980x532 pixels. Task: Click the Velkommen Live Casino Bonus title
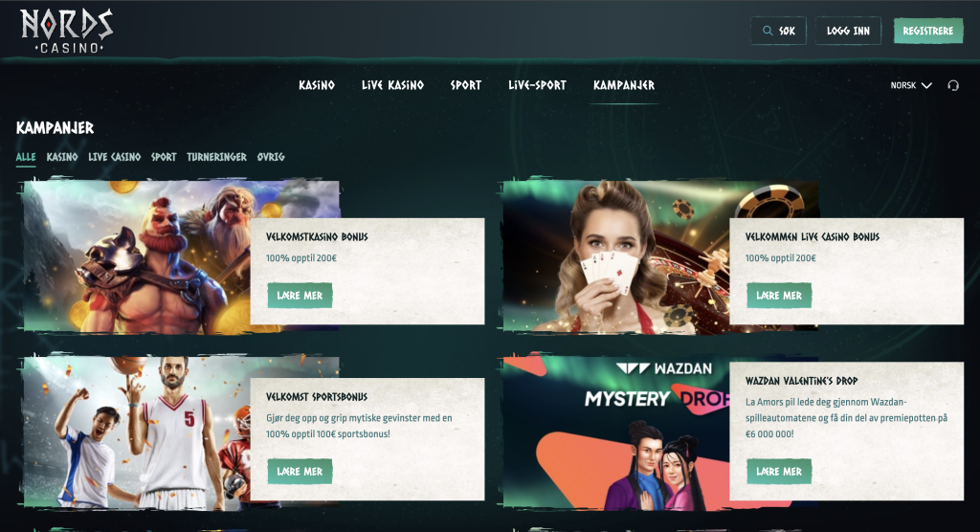[x=813, y=237]
